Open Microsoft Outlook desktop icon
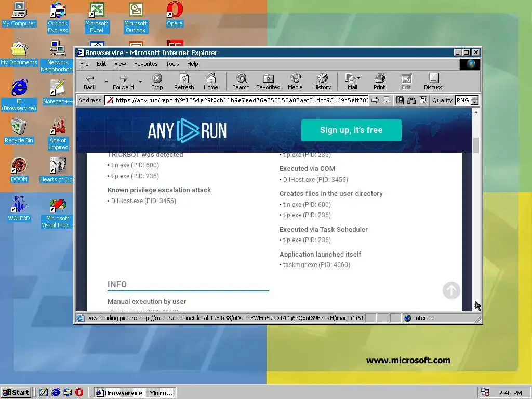Screen dimensions: 532x399 click(x=136, y=18)
